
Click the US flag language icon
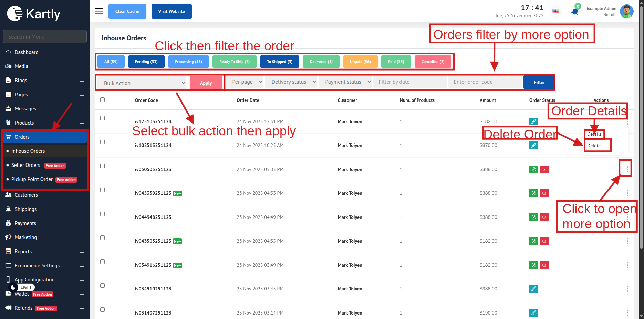point(555,11)
